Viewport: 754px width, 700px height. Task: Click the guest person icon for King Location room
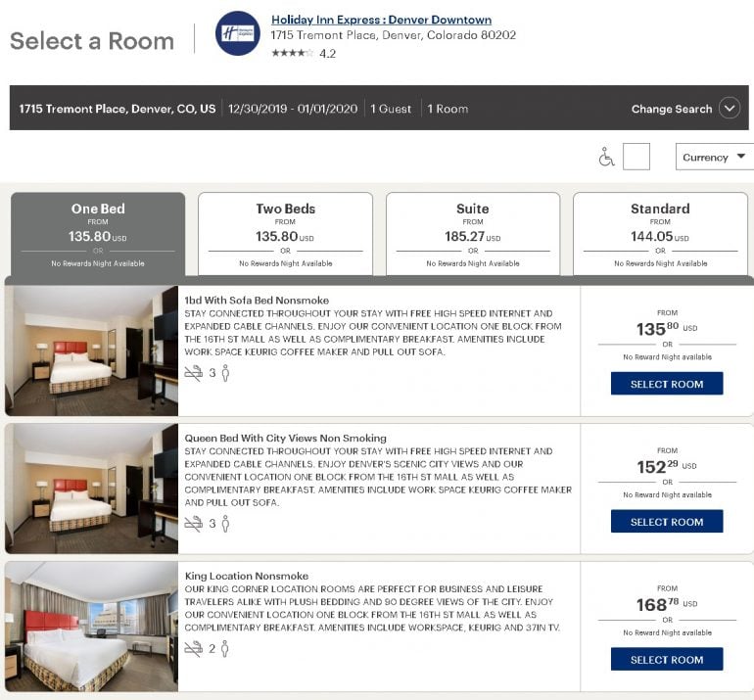224,648
